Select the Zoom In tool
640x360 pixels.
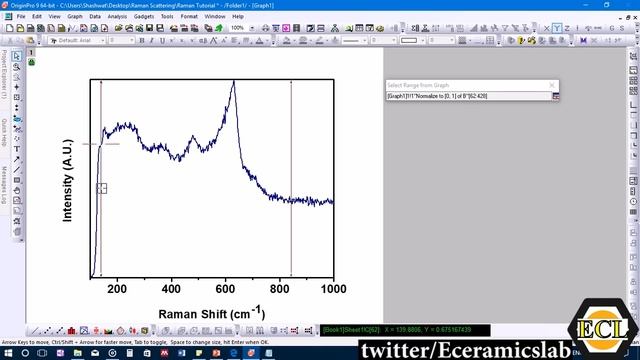coord(17,67)
